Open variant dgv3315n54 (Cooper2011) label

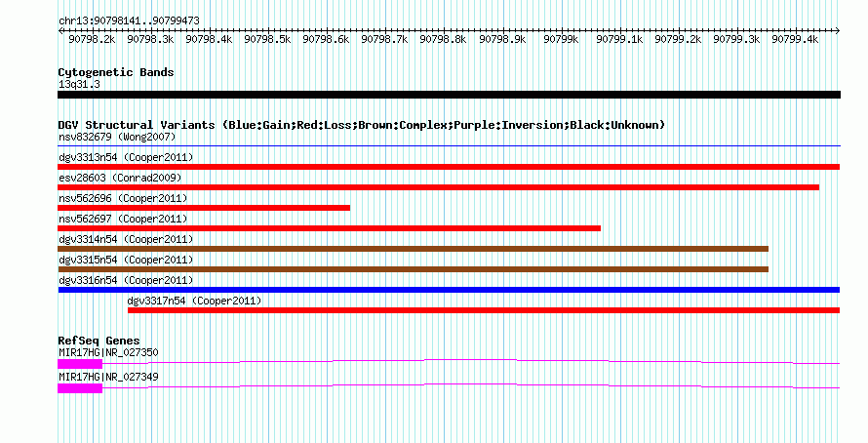[126, 260]
